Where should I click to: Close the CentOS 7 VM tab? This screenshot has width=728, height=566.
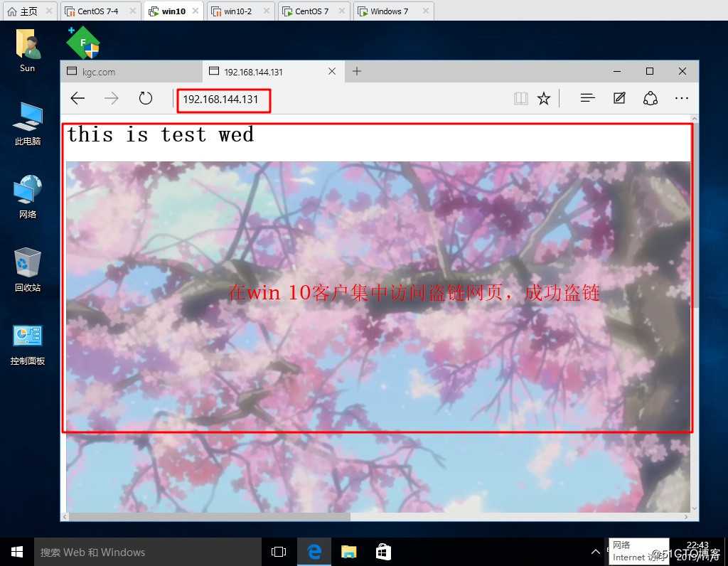pos(342,11)
